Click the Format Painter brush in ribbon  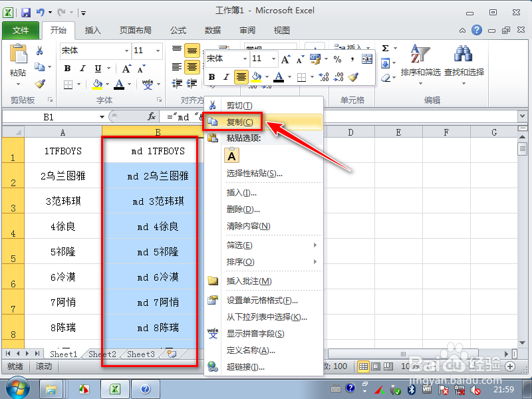40,84
